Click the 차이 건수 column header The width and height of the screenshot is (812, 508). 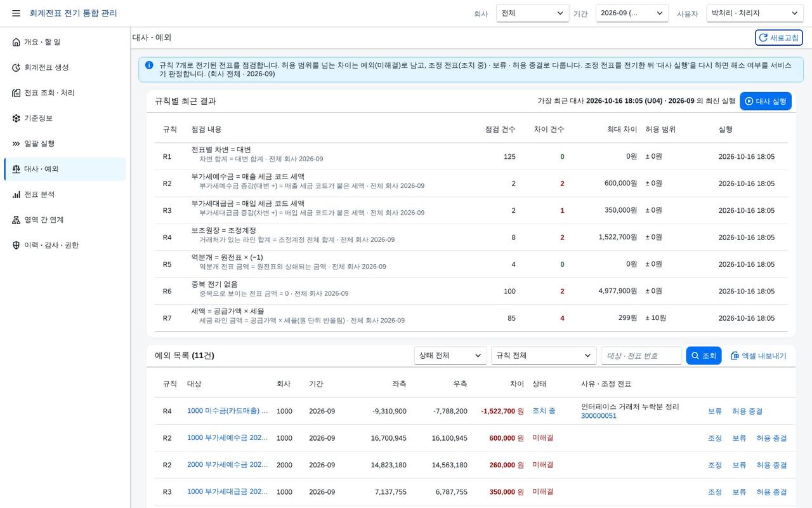point(549,130)
